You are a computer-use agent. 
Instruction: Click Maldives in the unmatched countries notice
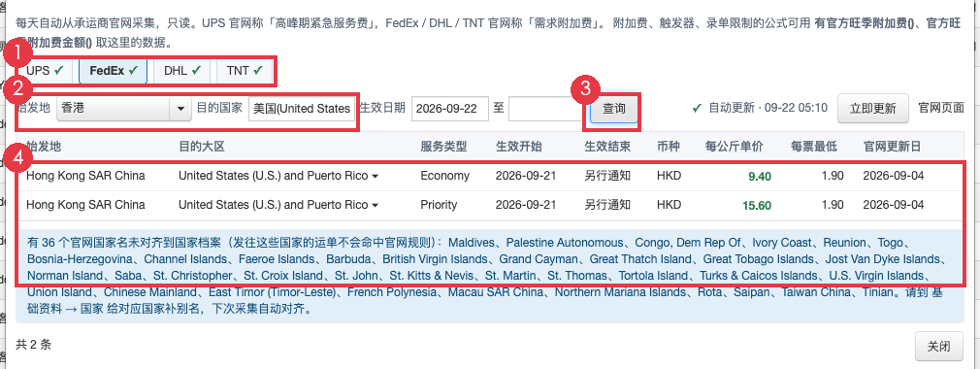(x=472, y=243)
